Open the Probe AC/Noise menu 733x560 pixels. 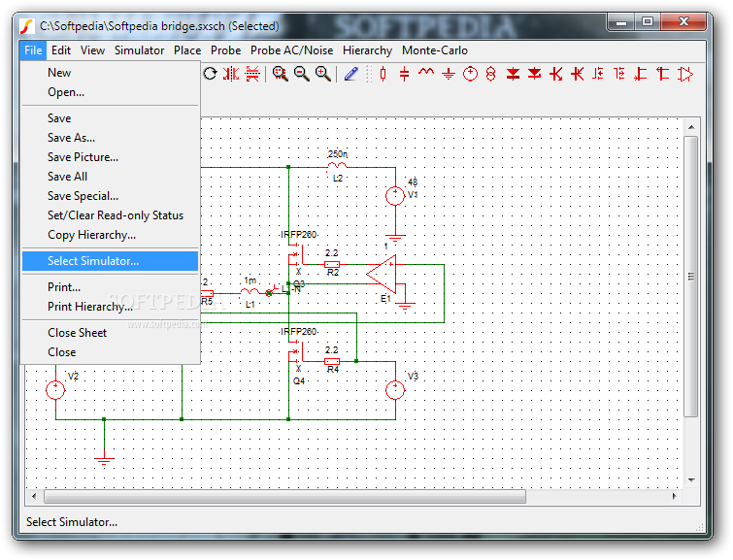291,50
